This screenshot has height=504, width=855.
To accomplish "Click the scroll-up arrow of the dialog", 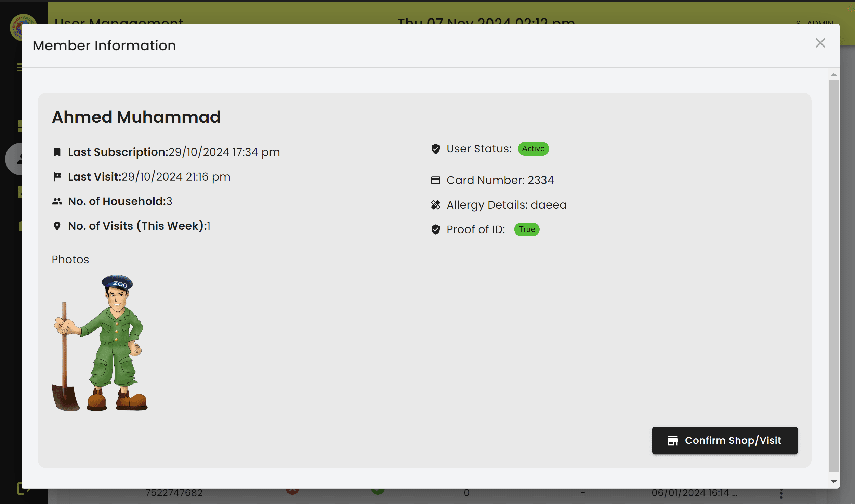I will pyautogui.click(x=834, y=74).
